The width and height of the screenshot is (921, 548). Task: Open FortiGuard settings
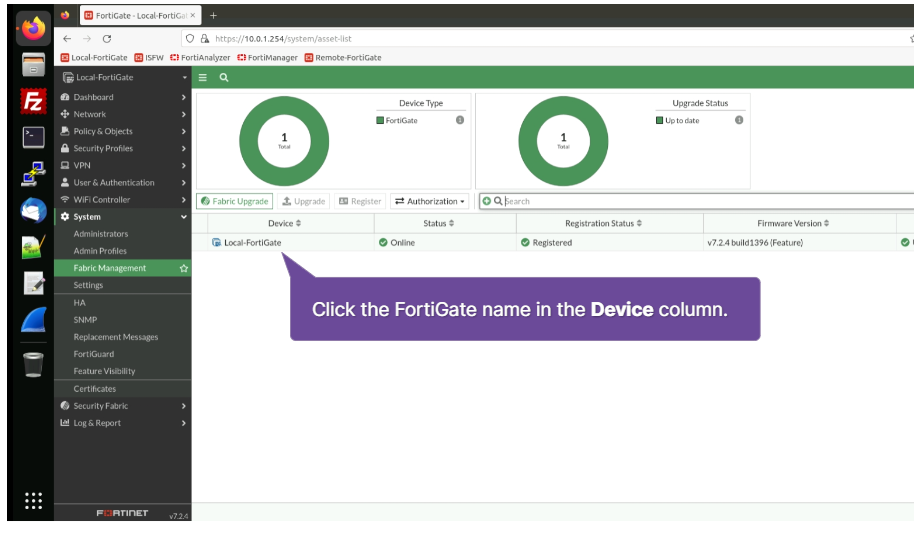[x=93, y=354]
